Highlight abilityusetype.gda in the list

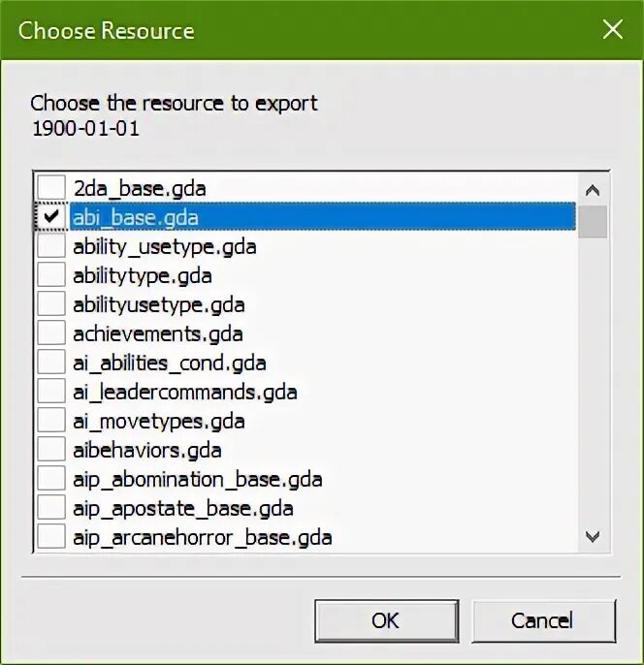159,305
